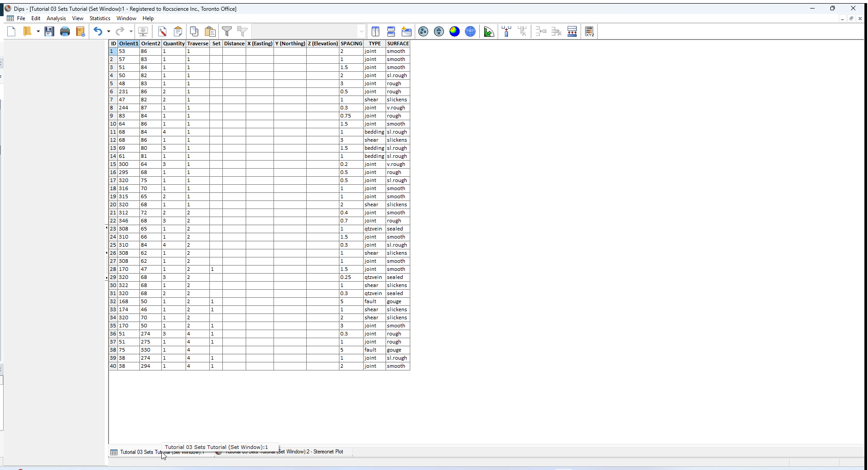Switch to the Stereonet Plot tab
The width and height of the screenshot is (868, 470).
pos(309,452)
